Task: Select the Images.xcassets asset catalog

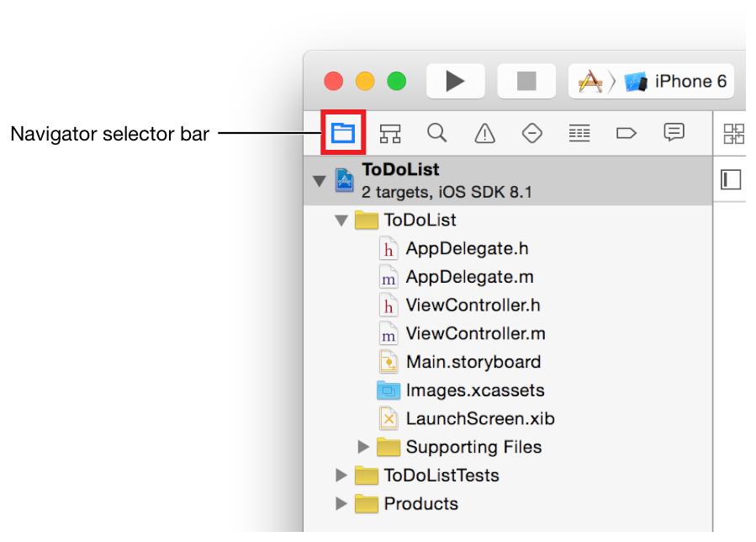Action: coord(474,391)
